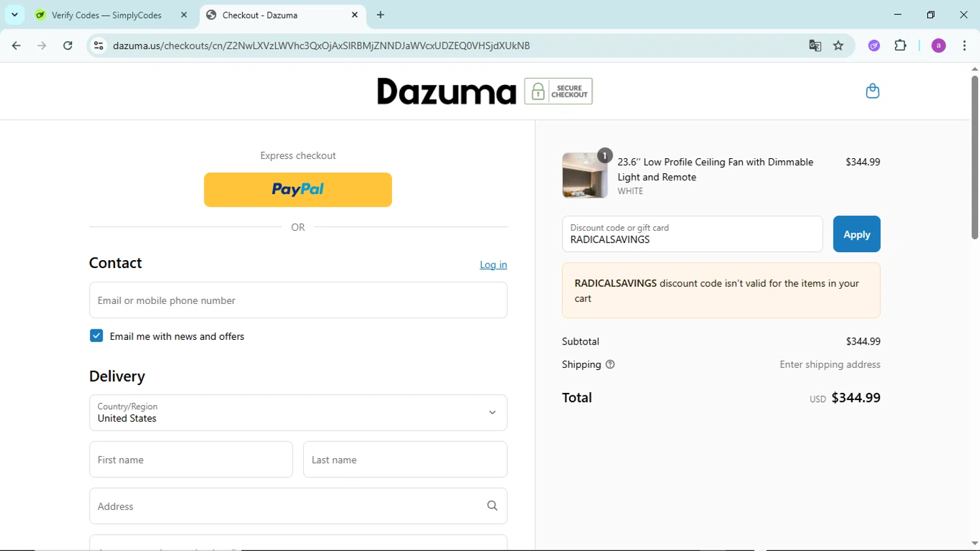Viewport: 980px width, 551px height.
Task: Apply the discount code
Action: coord(857,234)
